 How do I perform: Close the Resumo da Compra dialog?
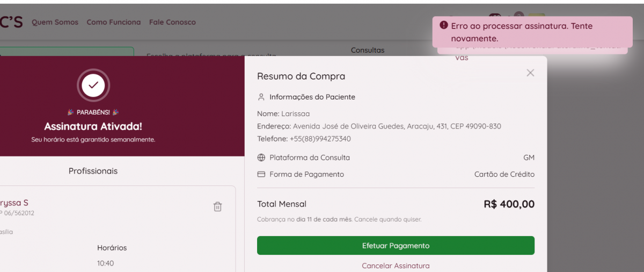(530, 73)
